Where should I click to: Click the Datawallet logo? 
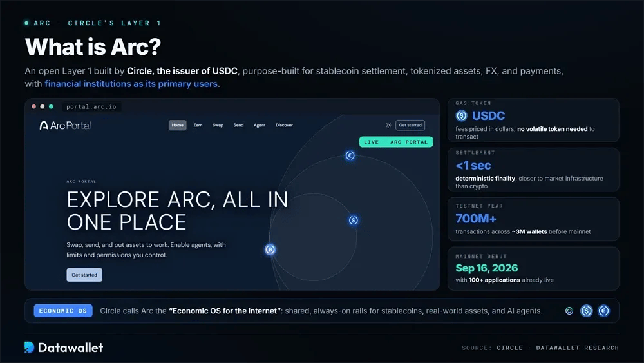64,348
